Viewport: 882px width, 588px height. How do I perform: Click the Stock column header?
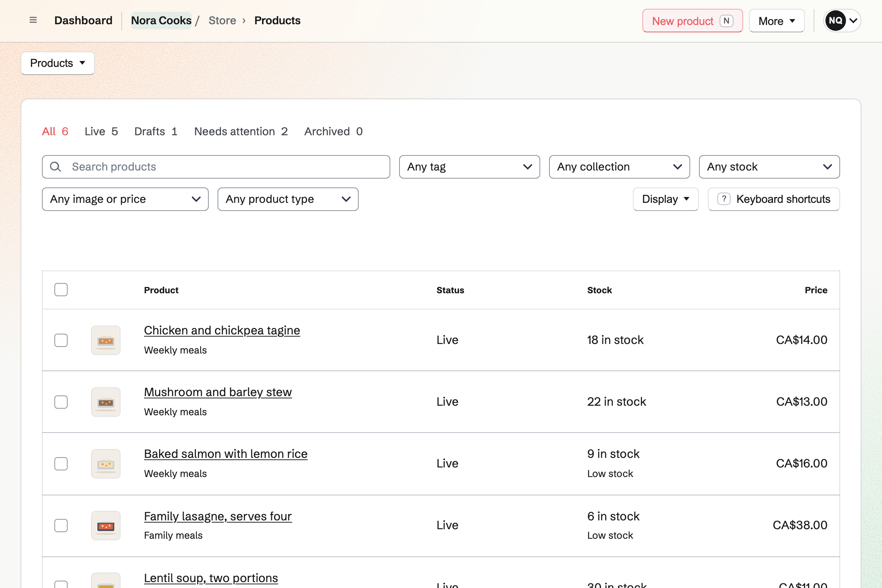click(x=599, y=290)
